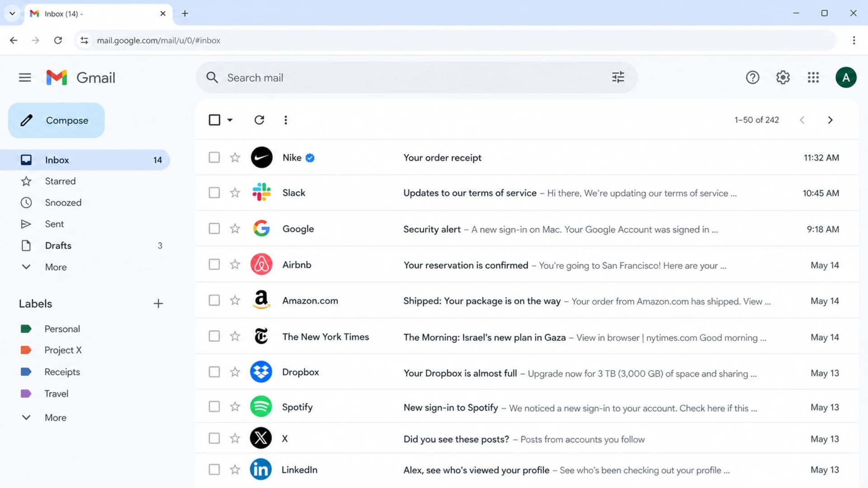Viewport: 868px width, 488px height.
Task: Star the Nike email
Action: (235, 157)
